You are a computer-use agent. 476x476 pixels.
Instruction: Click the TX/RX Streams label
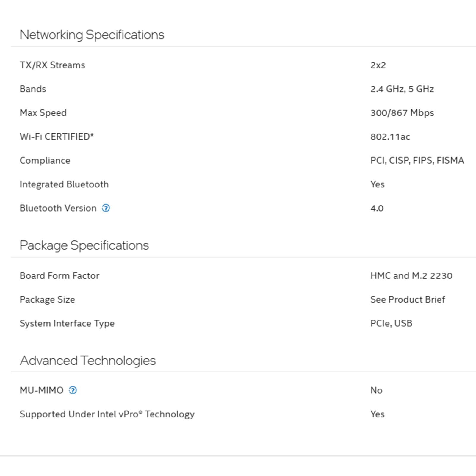(x=52, y=65)
